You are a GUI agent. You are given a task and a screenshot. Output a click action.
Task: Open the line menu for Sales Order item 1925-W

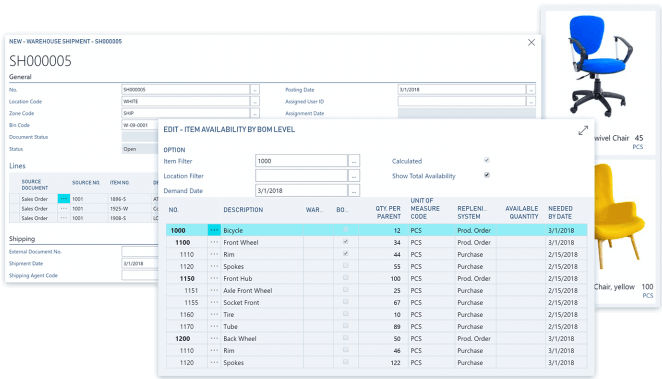(64, 208)
